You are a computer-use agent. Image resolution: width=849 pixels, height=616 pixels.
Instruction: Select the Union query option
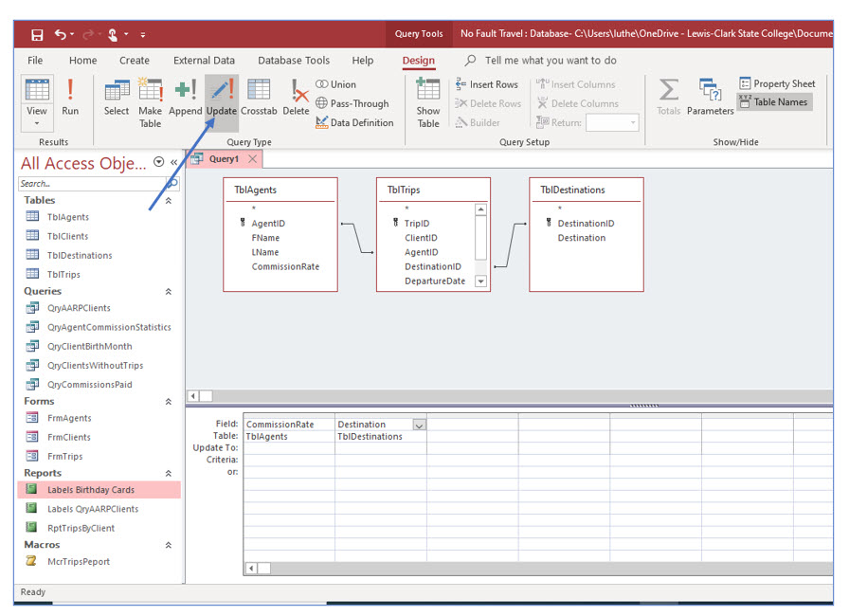point(335,84)
